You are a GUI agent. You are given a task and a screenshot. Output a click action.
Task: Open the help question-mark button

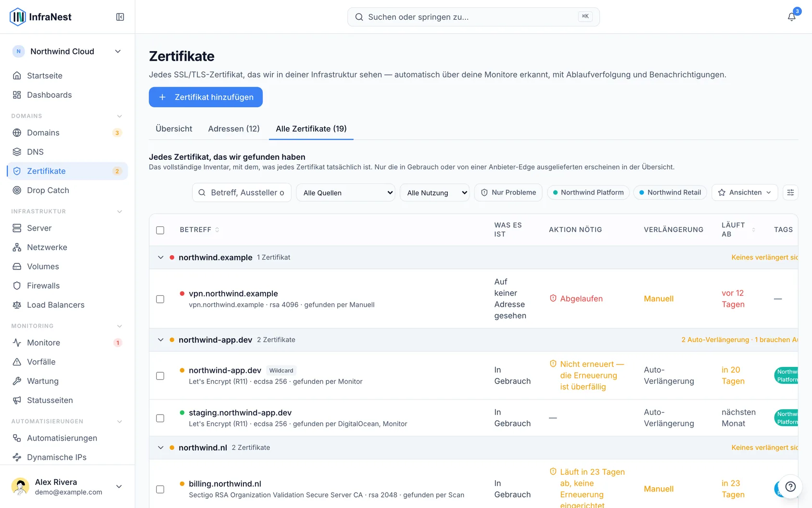coord(790,486)
